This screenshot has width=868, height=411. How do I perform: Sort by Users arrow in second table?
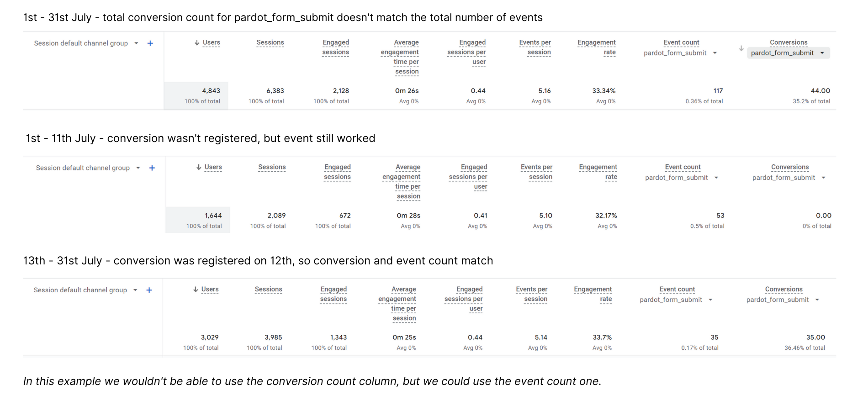(x=199, y=167)
